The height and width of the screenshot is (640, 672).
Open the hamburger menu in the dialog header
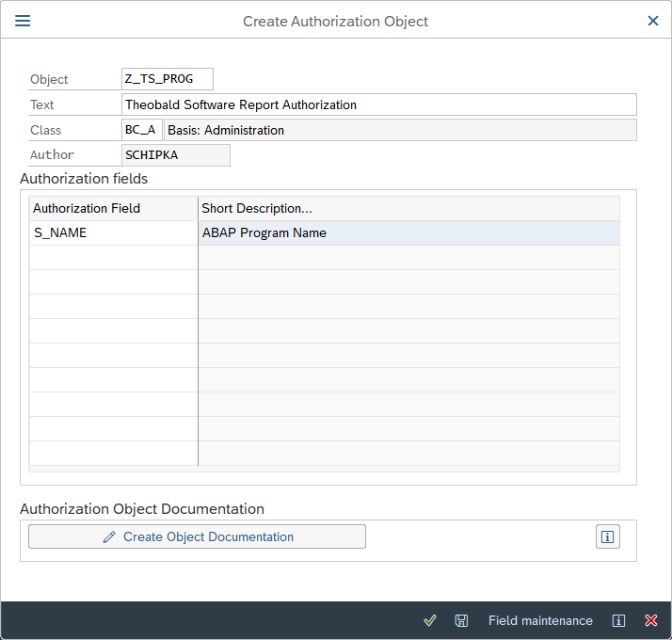coord(23,21)
